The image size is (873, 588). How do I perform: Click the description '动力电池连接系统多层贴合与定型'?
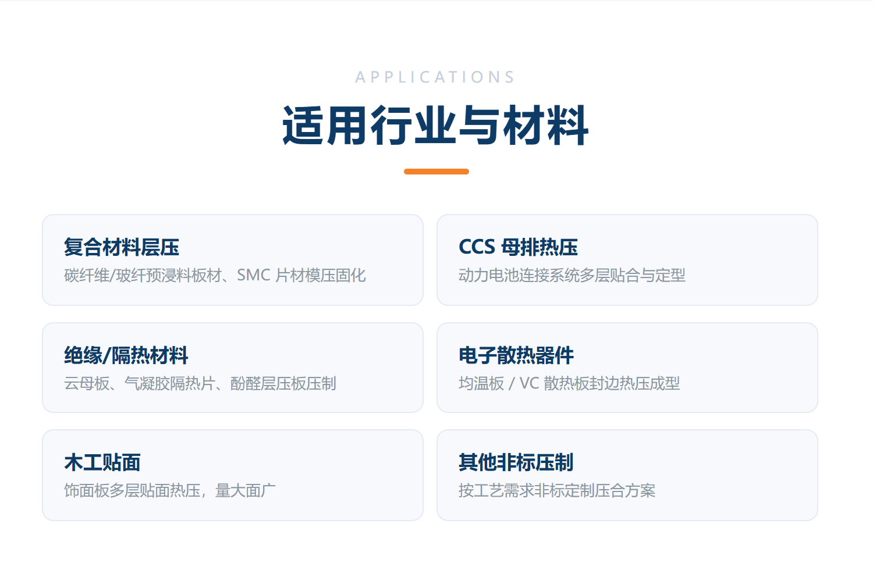572,275
